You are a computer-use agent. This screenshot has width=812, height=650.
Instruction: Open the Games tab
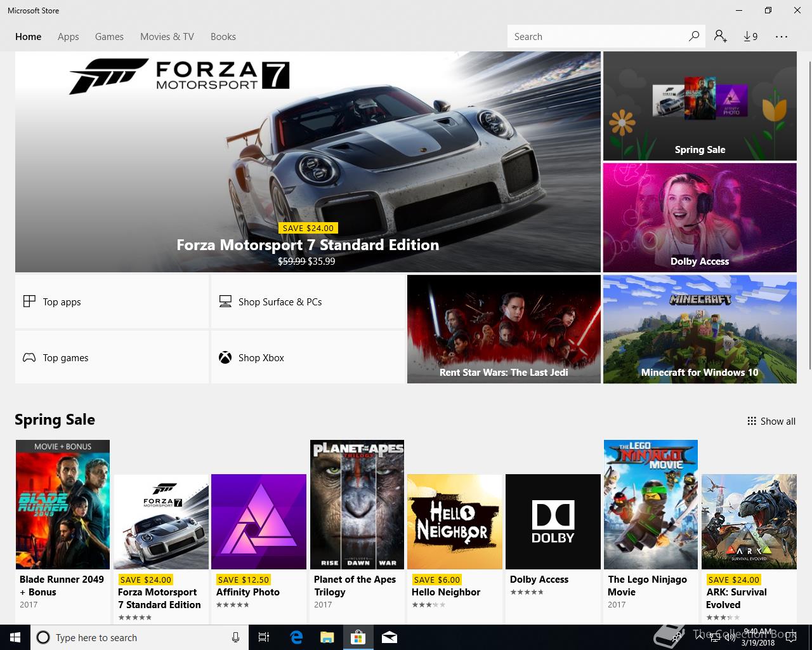click(x=109, y=37)
